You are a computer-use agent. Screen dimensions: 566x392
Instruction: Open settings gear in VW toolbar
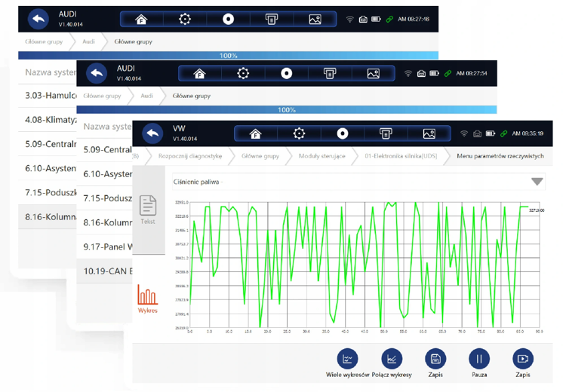(x=299, y=133)
